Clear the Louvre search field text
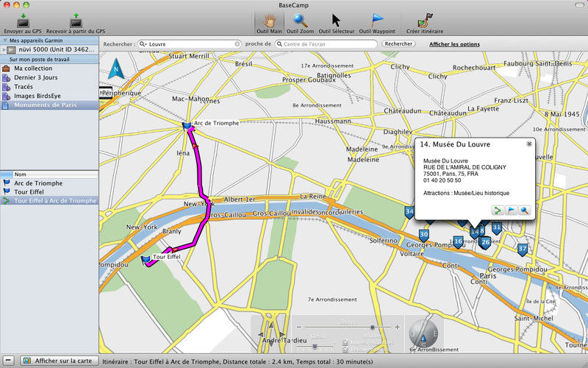The height and width of the screenshot is (368, 588). point(237,44)
